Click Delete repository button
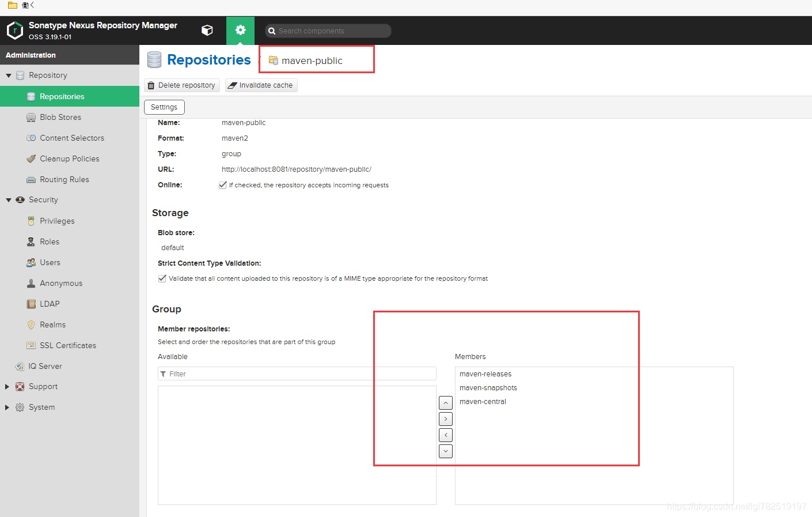This screenshot has height=517, width=812. tap(182, 85)
